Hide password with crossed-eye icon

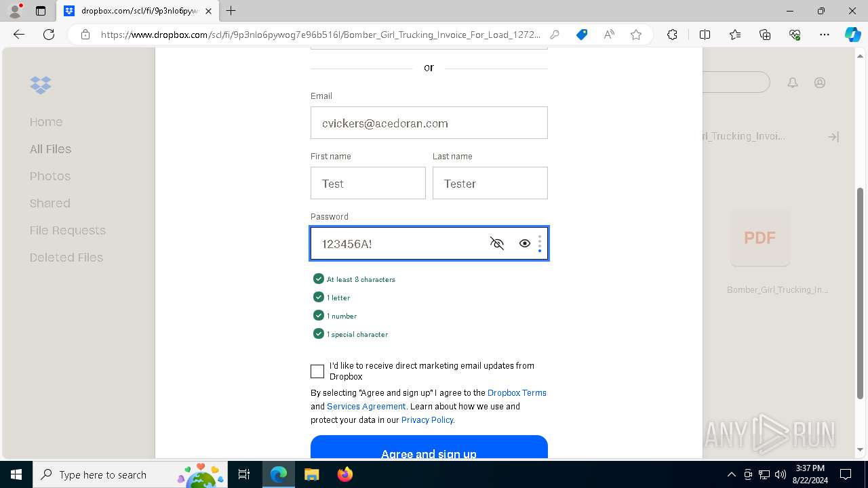pos(497,243)
